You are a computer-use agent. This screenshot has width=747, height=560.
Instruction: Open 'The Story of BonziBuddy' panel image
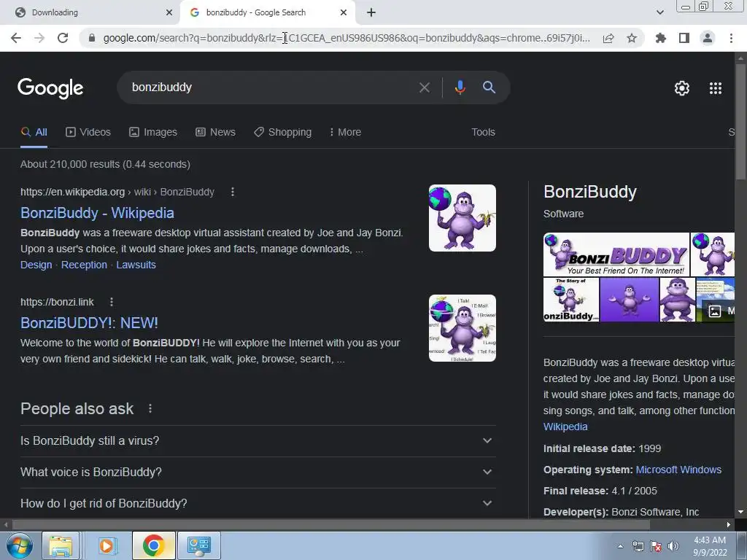570,300
